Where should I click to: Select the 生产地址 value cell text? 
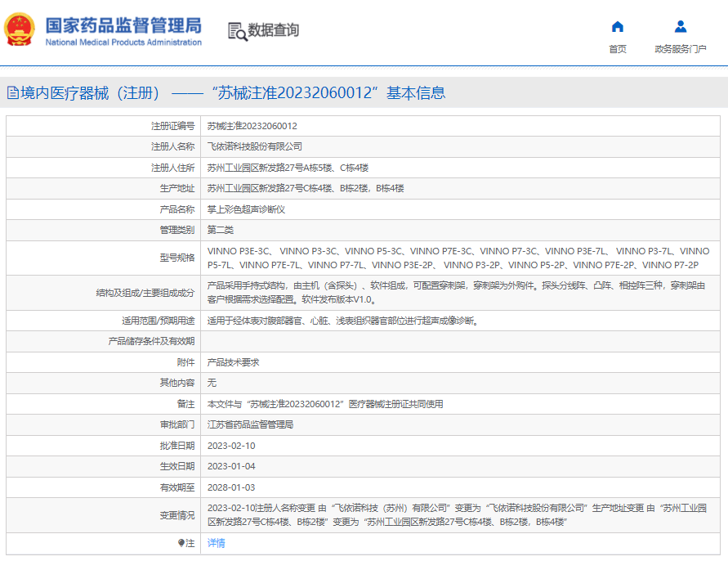[x=306, y=188]
